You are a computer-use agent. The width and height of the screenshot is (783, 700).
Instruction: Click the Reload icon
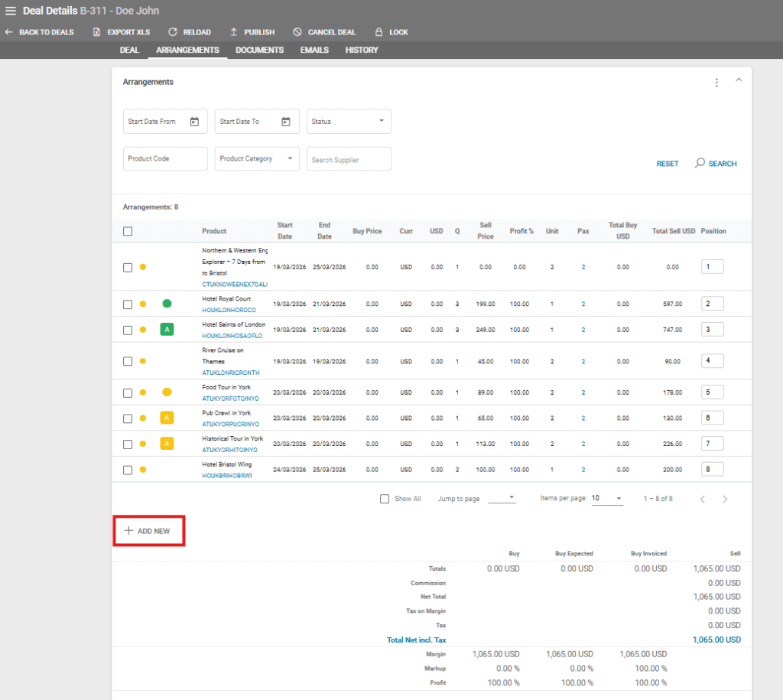[173, 32]
